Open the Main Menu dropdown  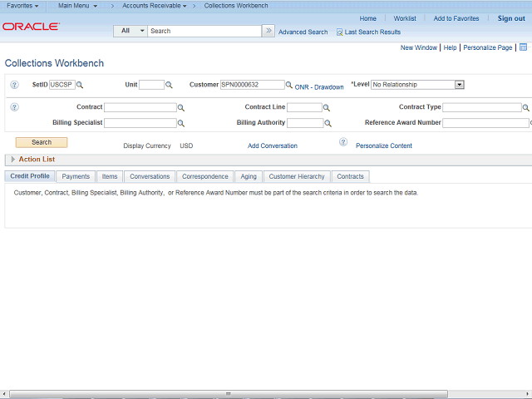coord(77,6)
